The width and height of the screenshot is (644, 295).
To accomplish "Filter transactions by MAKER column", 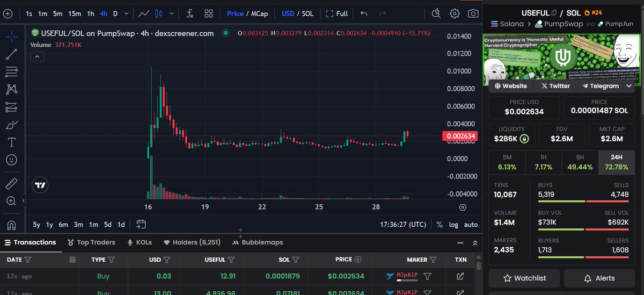I will pyautogui.click(x=433, y=260).
